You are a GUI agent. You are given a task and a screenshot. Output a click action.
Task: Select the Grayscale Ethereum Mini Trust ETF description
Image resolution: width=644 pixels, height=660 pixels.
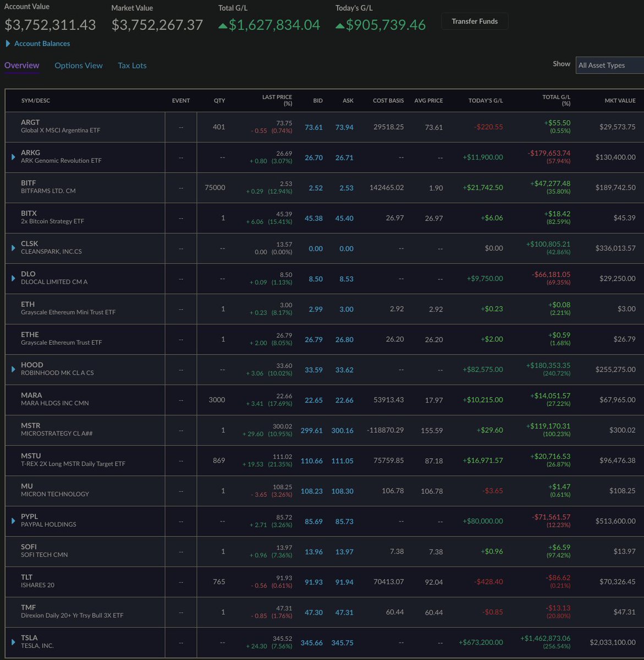68,312
